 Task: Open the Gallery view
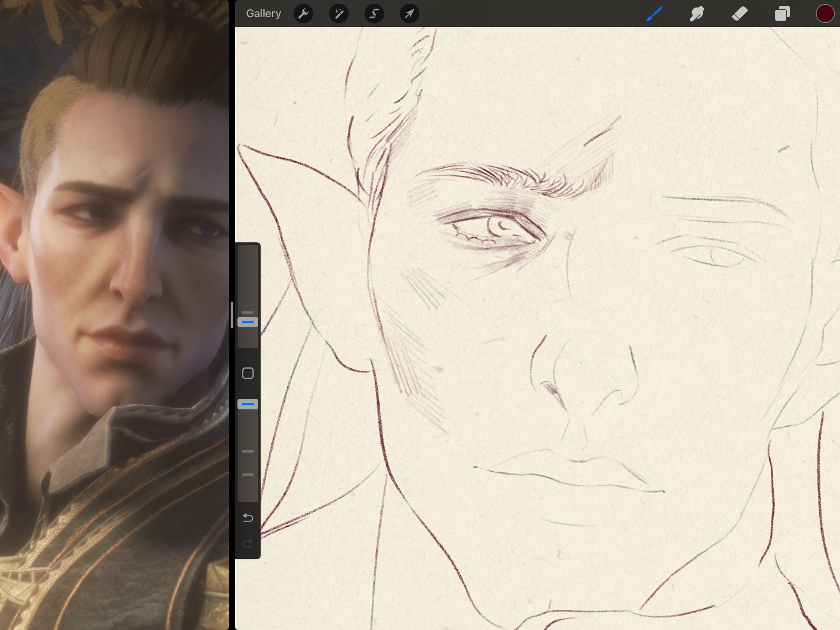tap(263, 13)
